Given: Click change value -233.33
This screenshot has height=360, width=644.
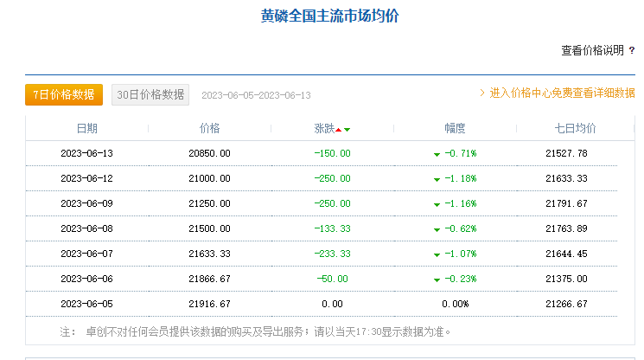Looking at the screenshot, I should [332, 254].
